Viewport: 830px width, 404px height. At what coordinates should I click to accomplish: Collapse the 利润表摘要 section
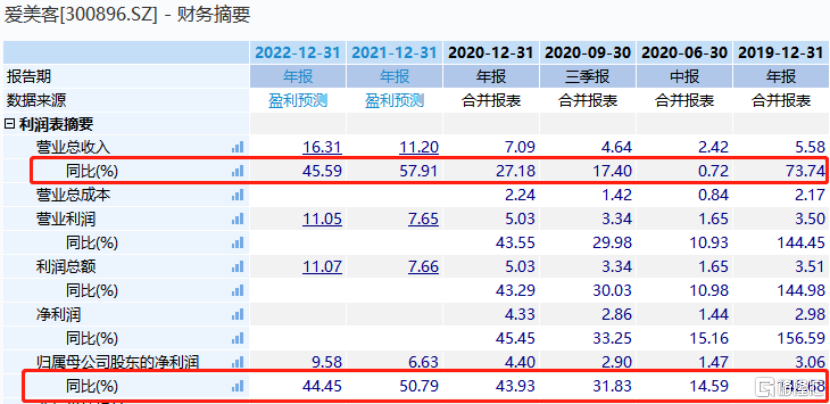tap(10, 124)
